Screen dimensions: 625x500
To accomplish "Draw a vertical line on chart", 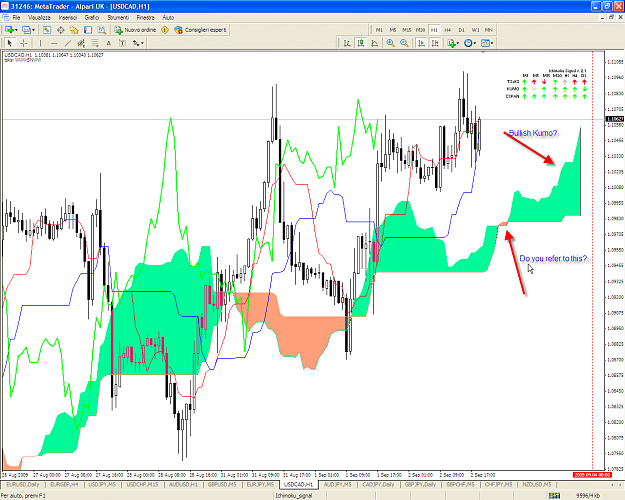I will click(40, 43).
